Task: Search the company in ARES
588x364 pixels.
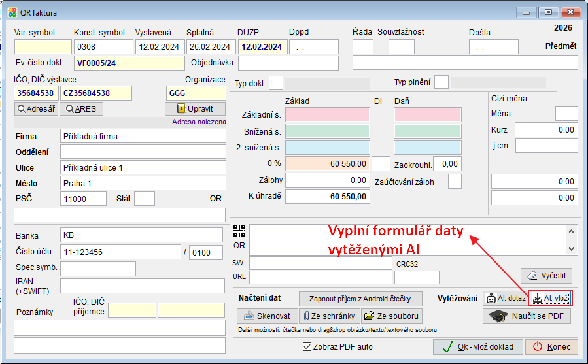Action: tap(81, 109)
